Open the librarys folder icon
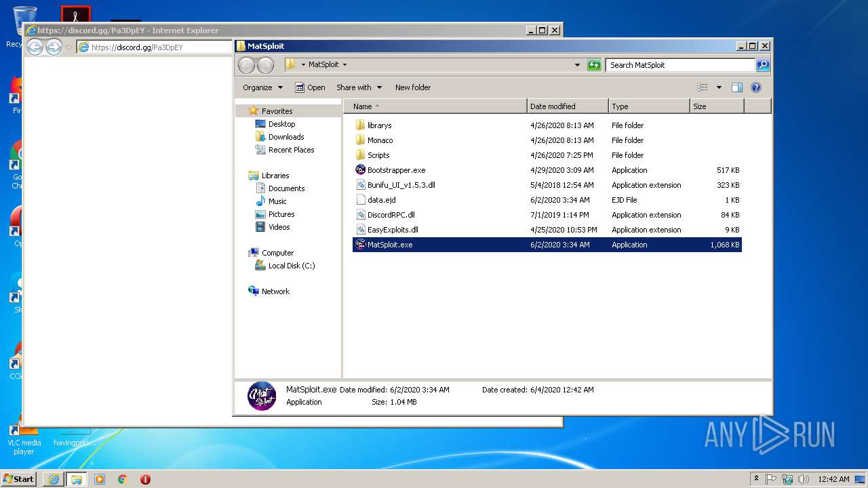The image size is (868, 488). coord(360,125)
